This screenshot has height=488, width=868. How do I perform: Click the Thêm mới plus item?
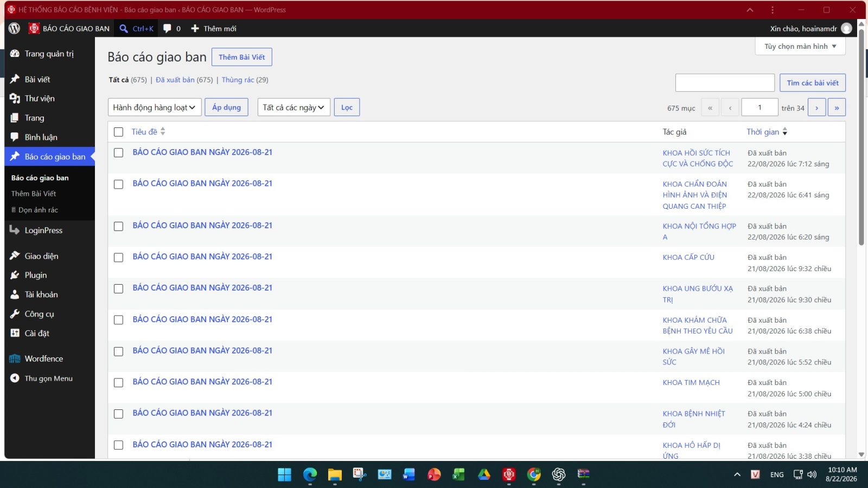pos(214,28)
